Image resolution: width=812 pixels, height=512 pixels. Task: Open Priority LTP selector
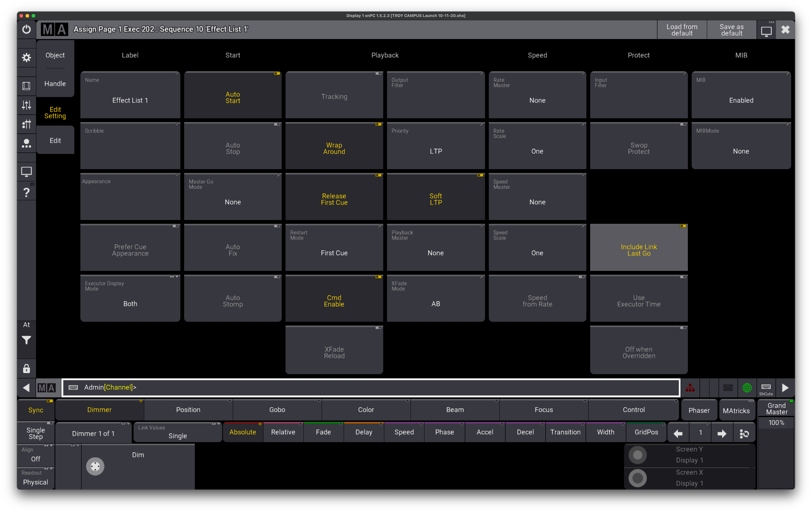436,146
